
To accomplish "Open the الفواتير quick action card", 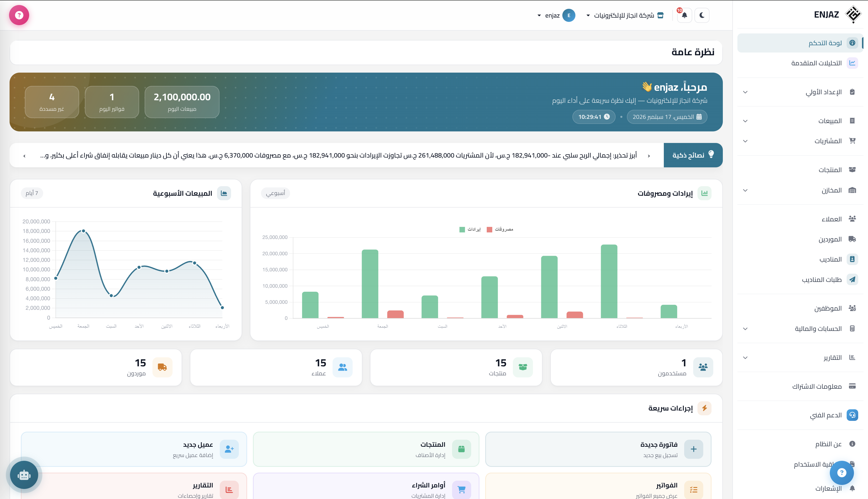I will 598,486.
